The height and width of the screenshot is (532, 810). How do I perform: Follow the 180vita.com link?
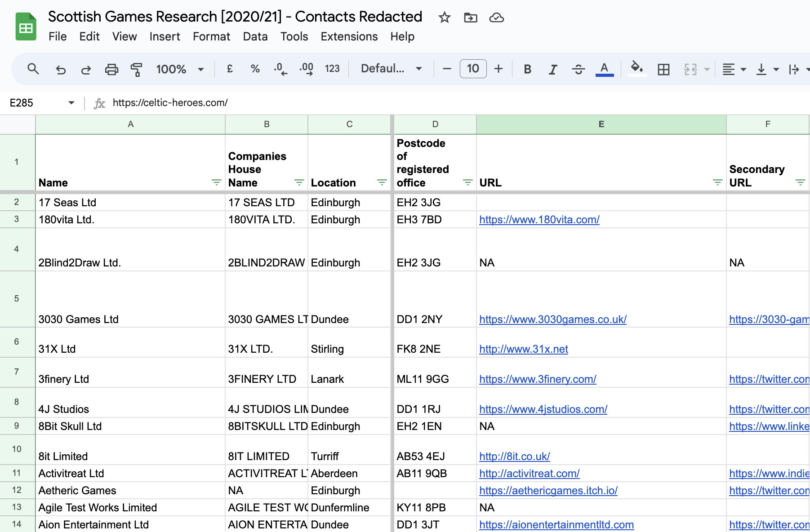coord(539,220)
